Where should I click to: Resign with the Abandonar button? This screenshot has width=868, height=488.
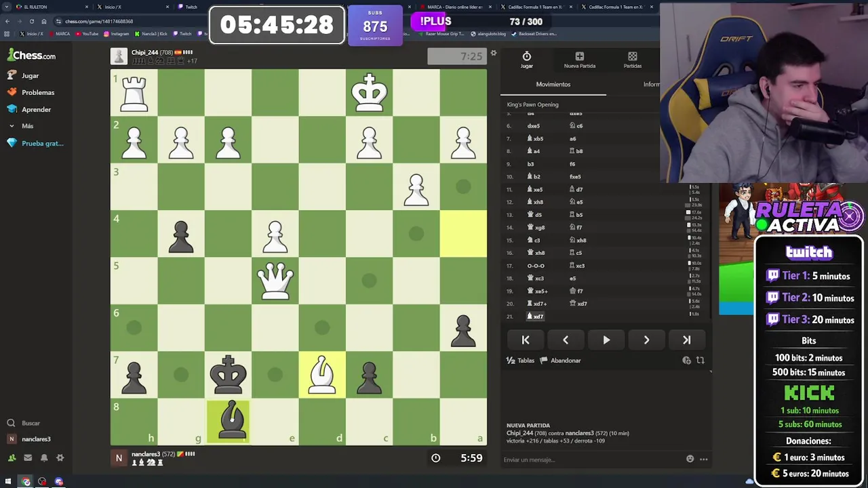pos(561,361)
